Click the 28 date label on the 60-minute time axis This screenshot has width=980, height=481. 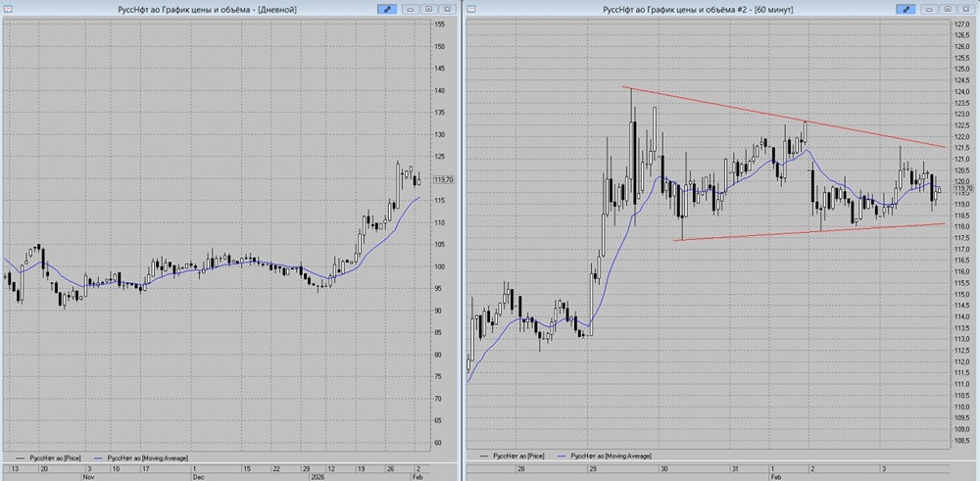tap(521, 469)
